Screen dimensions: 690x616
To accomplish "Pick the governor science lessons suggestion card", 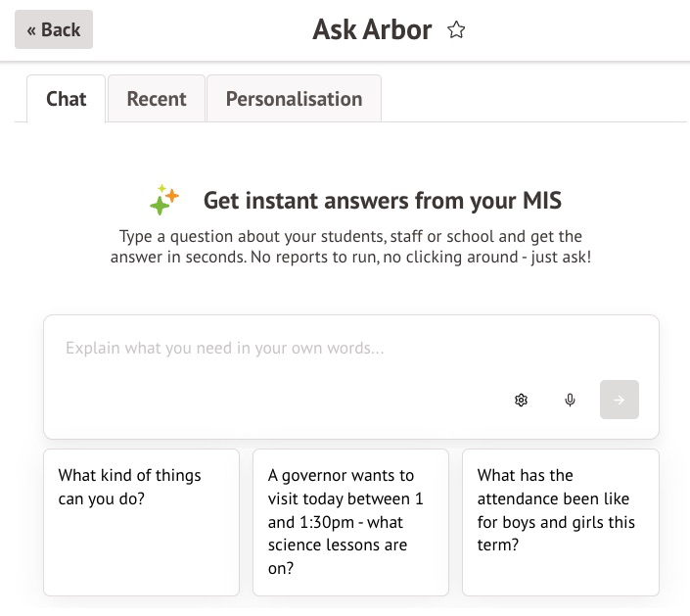I will 350,521.
